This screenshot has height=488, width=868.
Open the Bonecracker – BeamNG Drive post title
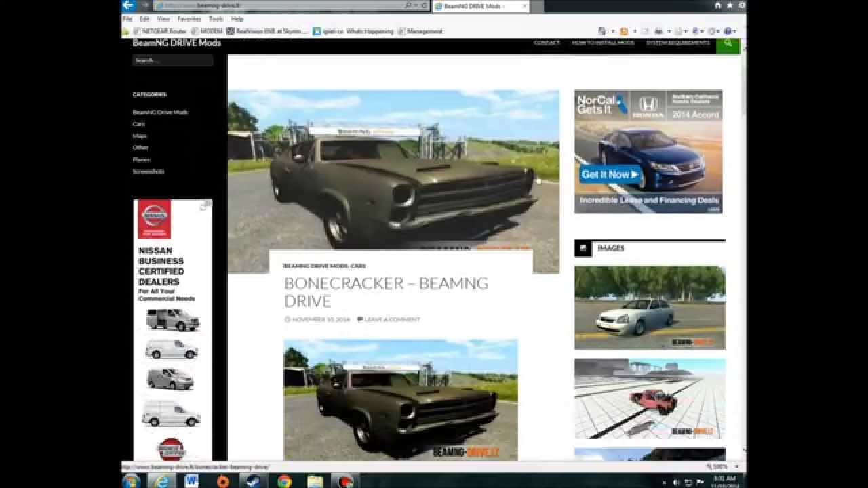(386, 292)
